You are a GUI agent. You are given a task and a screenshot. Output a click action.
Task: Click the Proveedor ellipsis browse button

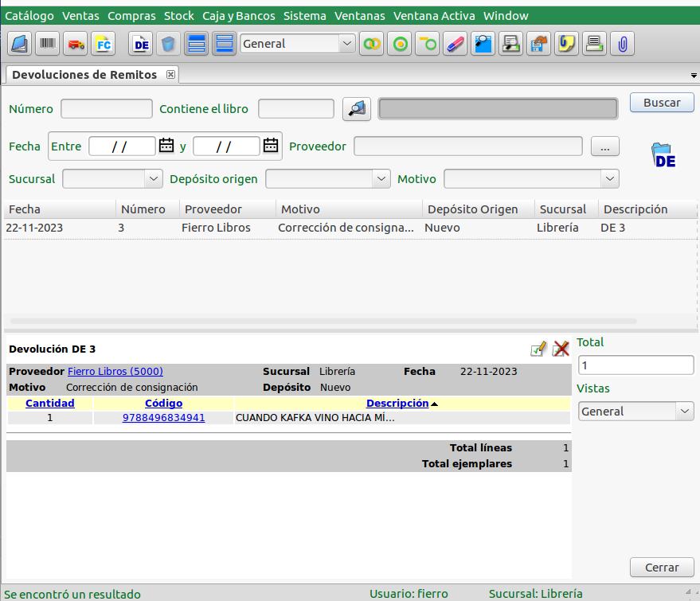[x=605, y=146]
